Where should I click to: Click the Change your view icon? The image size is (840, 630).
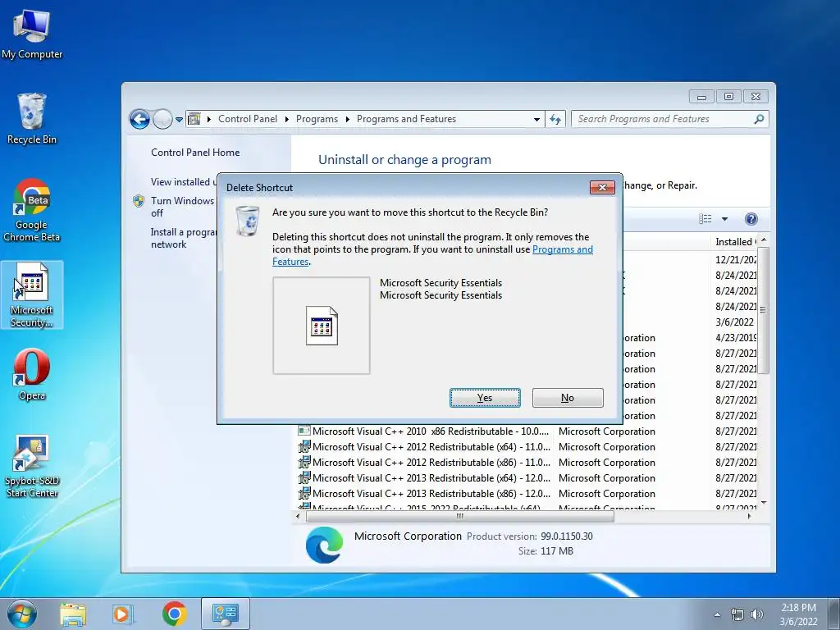[705, 218]
